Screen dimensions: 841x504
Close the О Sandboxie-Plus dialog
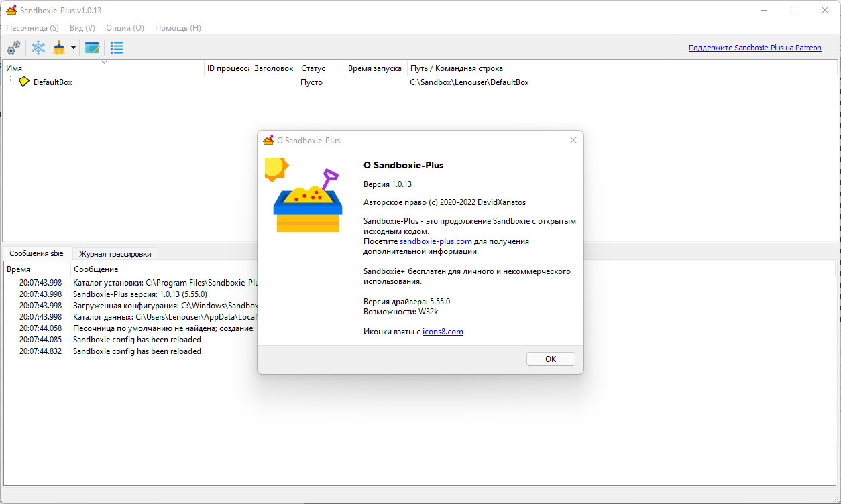coord(573,140)
